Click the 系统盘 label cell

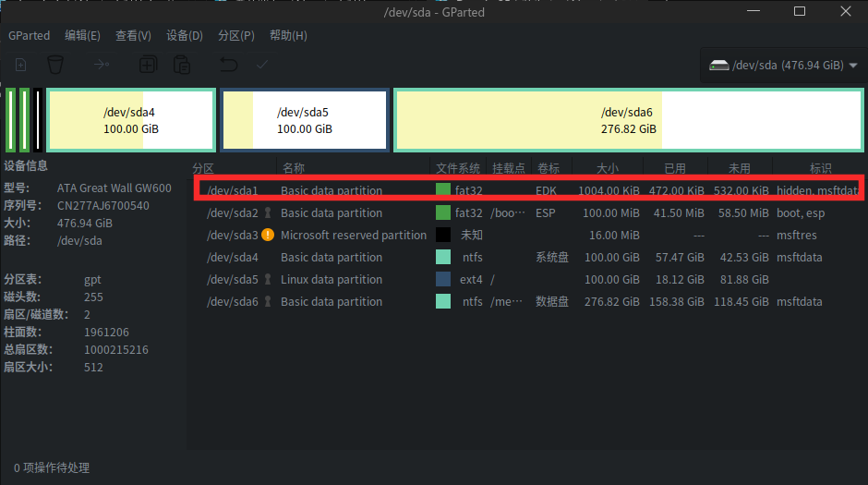point(552,257)
